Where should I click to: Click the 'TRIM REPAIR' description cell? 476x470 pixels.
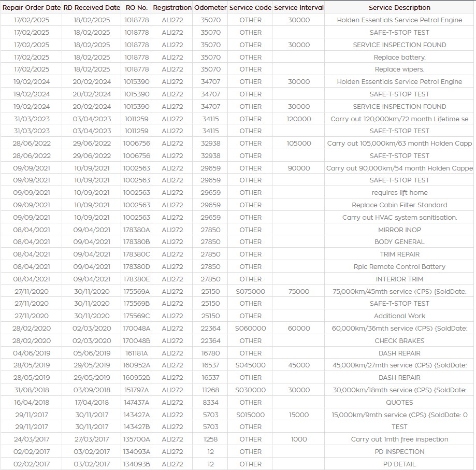click(399, 254)
